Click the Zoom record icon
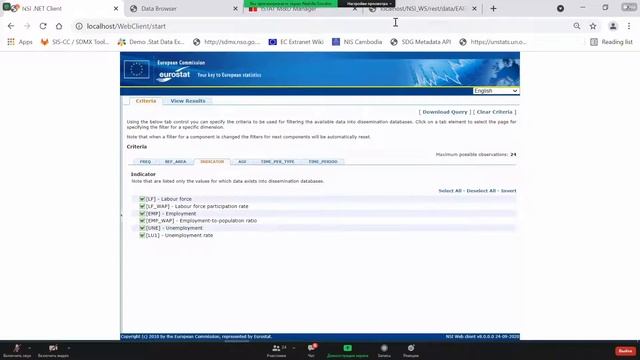 pos(384,348)
